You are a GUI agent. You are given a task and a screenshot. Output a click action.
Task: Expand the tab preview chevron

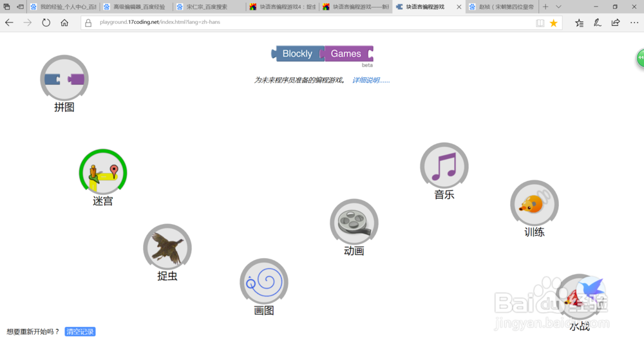pyautogui.click(x=558, y=7)
